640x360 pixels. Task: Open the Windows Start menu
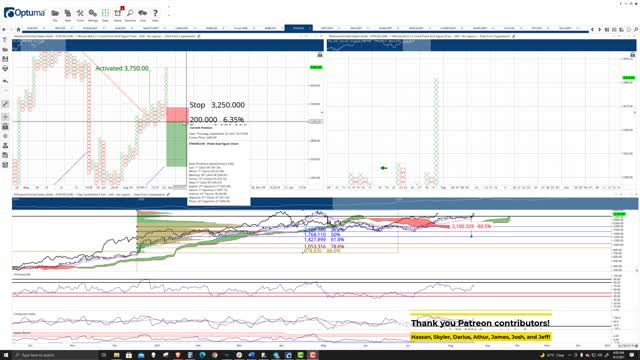(5, 355)
